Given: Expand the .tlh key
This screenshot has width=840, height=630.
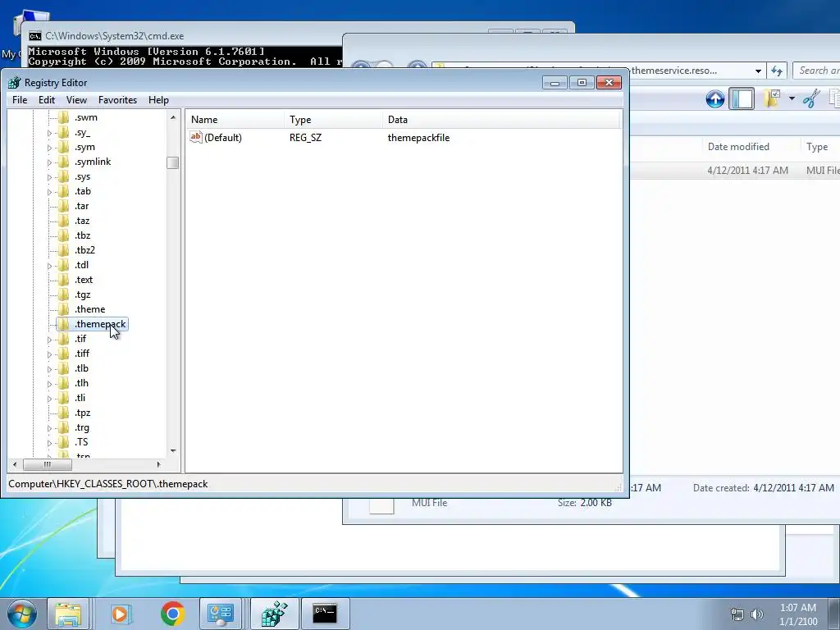Looking at the screenshot, I should (49, 384).
